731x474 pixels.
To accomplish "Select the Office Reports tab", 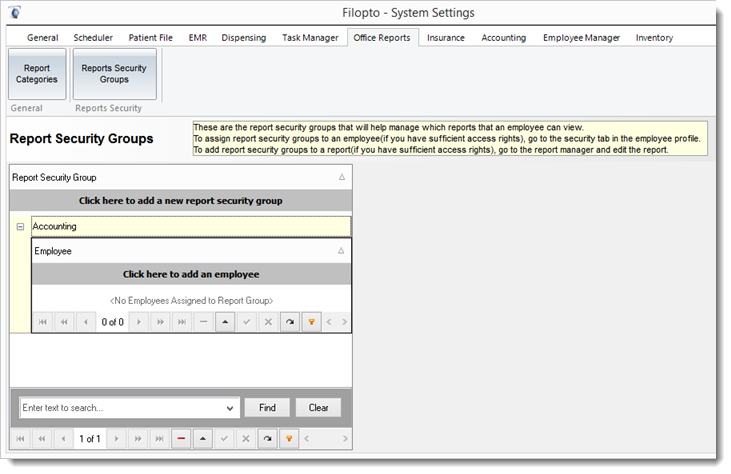I will [x=382, y=38].
